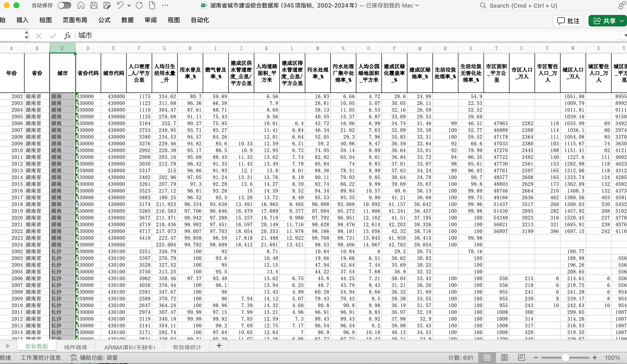Open the 共享 share dropdown arrow
The width and height of the screenshot is (627, 364).
pos(622,21)
